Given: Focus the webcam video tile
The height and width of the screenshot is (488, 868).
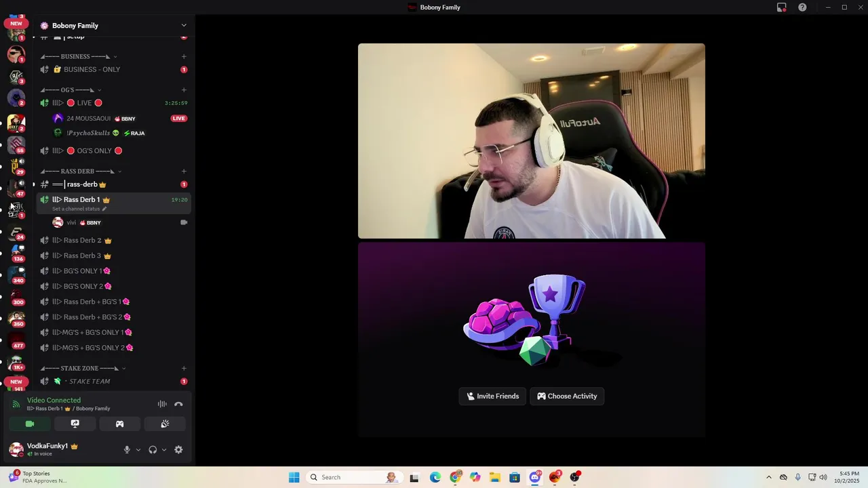Looking at the screenshot, I should point(532,141).
